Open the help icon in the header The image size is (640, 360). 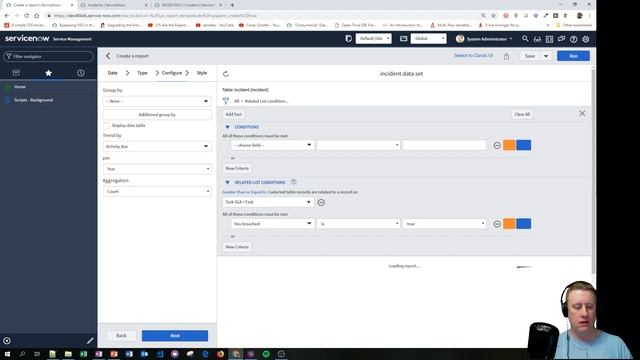click(573, 39)
